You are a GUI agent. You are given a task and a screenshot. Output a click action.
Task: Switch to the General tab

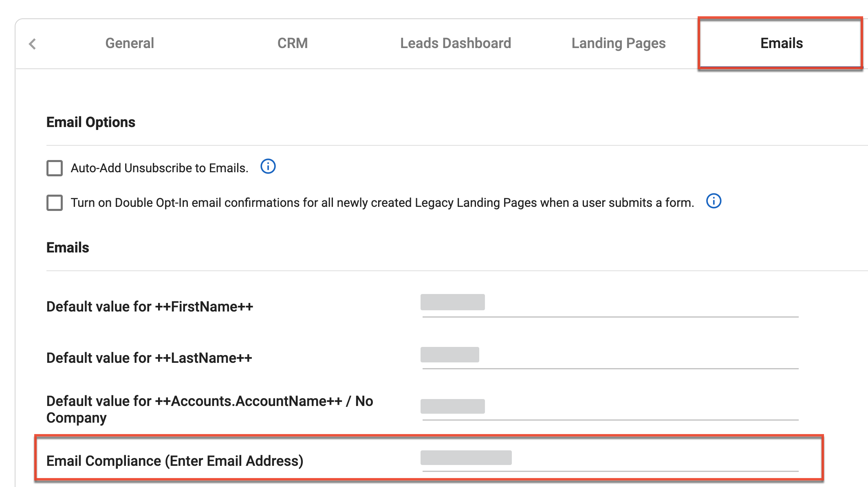[x=129, y=43]
